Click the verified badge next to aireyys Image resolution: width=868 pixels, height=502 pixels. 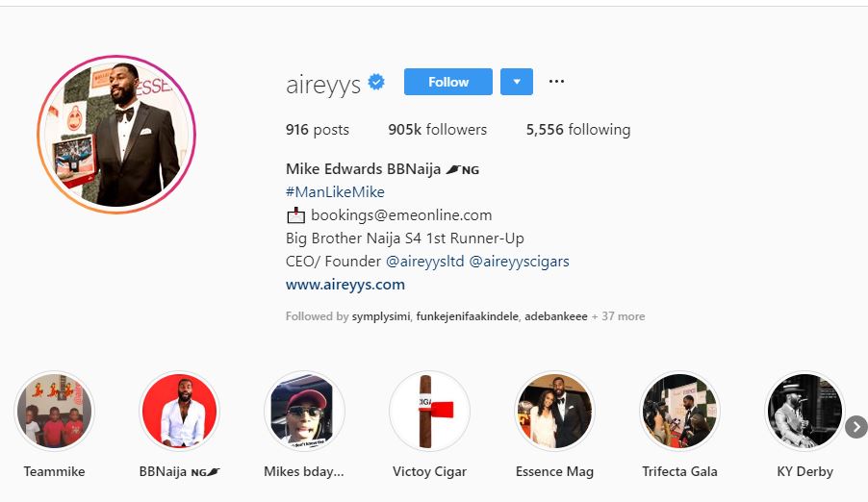376,82
